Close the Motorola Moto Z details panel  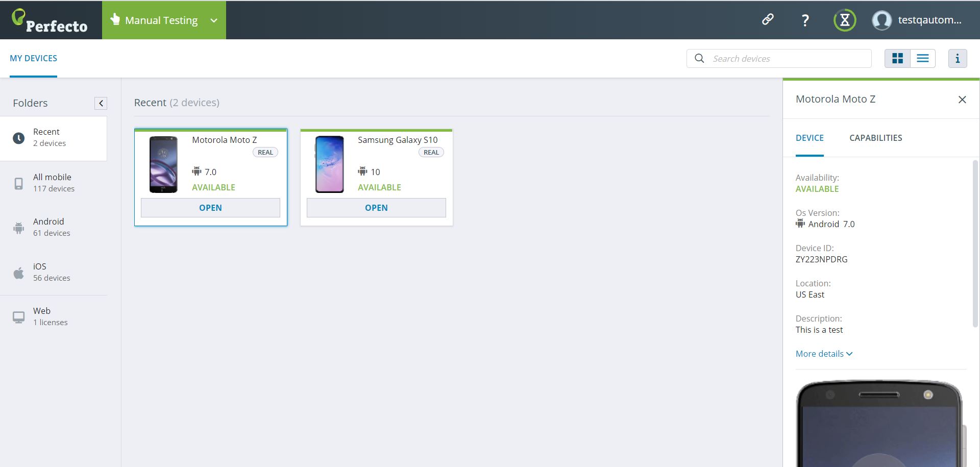[x=962, y=100]
